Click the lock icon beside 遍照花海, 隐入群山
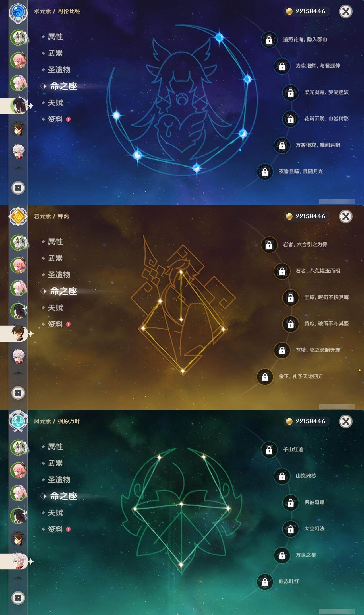364x615 pixels. point(269,40)
